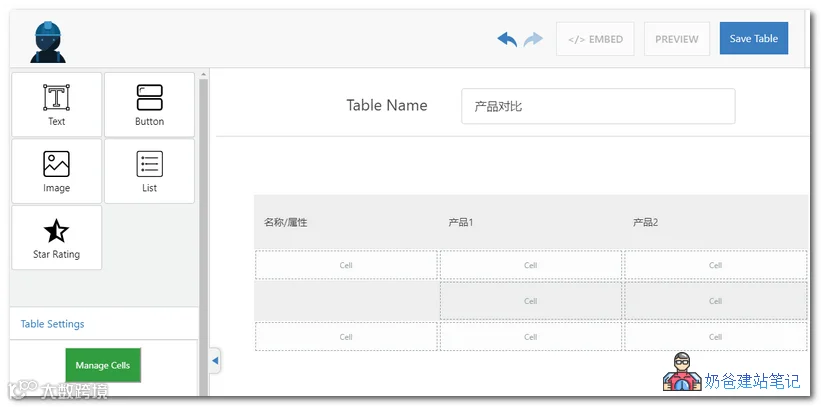Edit the Table Name input field
The image size is (821, 407).
pos(598,106)
